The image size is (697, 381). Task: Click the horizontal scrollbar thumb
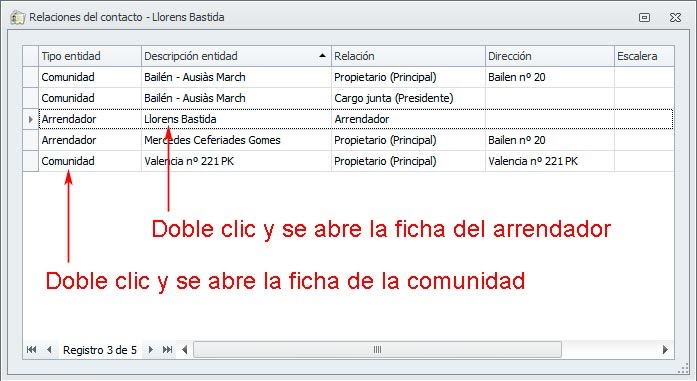pyautogui.click(x=377, y=350)
